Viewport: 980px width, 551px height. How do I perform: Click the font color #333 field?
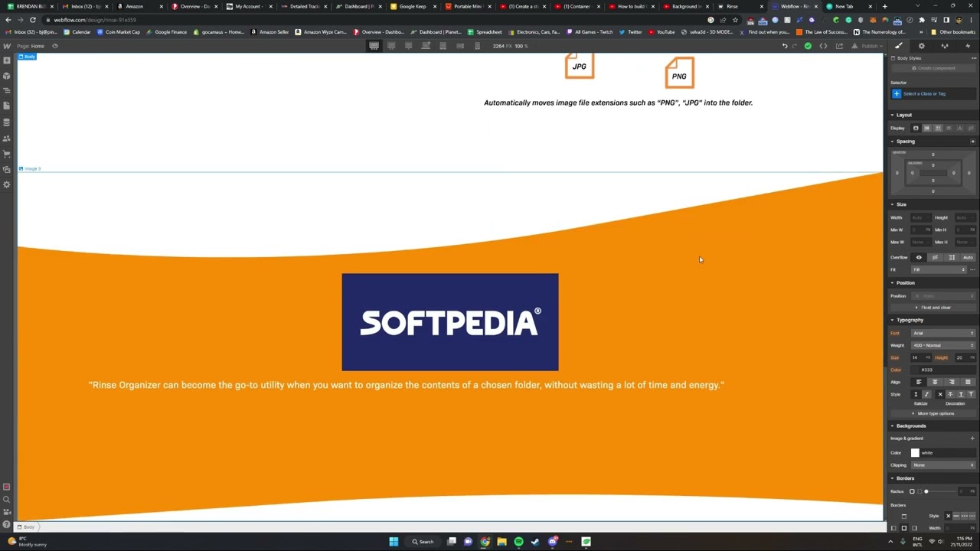point(943,370)
